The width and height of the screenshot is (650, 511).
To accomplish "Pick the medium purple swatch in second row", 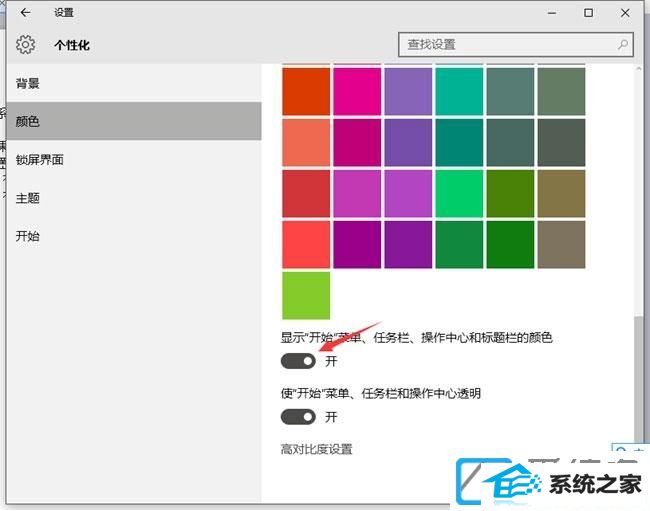I will pos(408,143).
